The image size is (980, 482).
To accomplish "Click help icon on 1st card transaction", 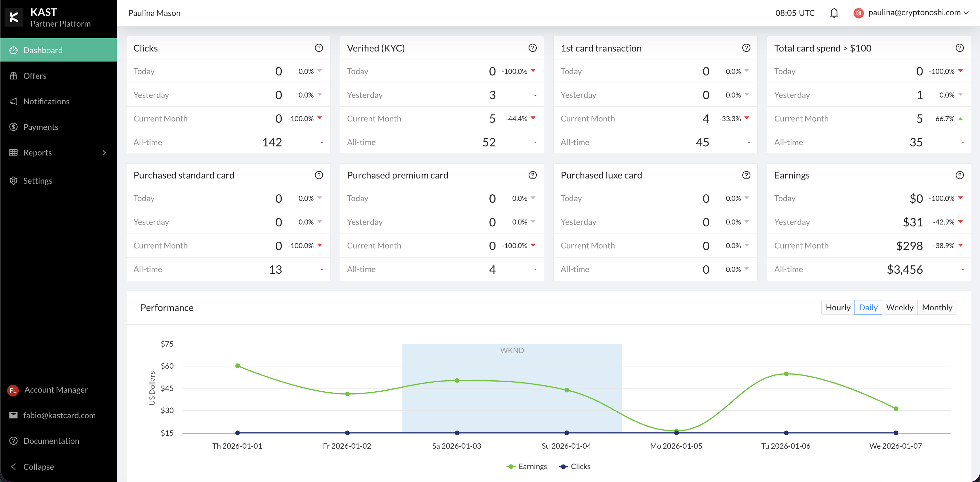I will click(x=746, y=48).
